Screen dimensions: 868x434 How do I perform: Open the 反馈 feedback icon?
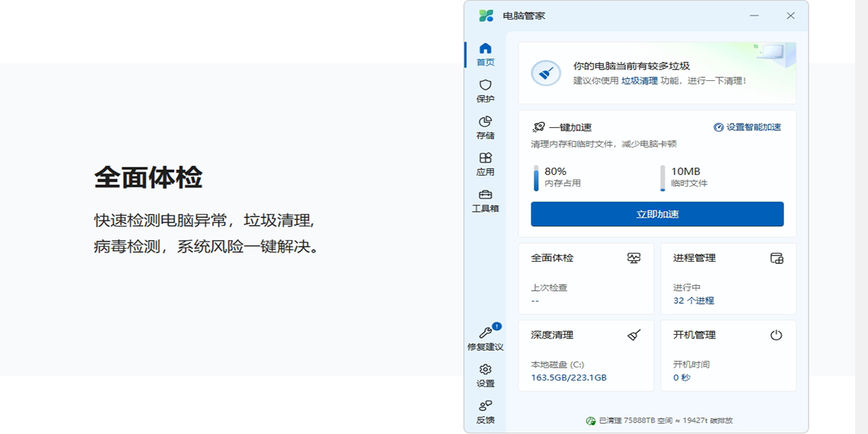[485, 412]
